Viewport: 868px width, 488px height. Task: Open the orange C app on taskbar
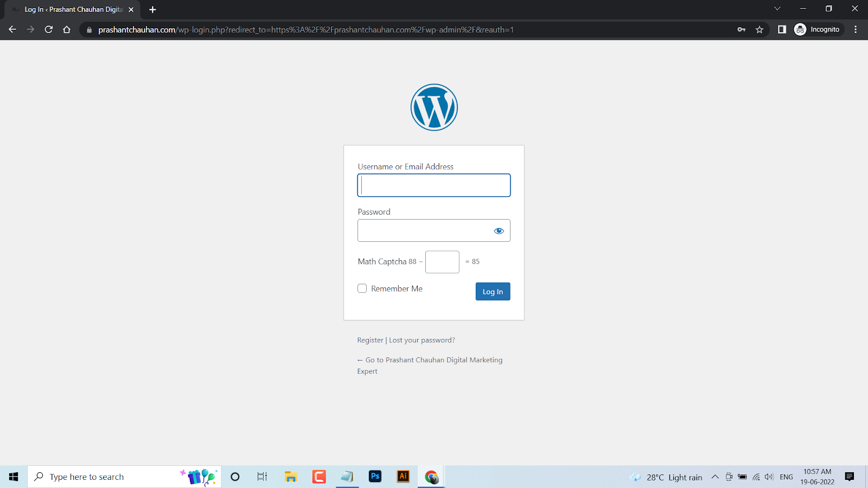(x=319, y=477)
